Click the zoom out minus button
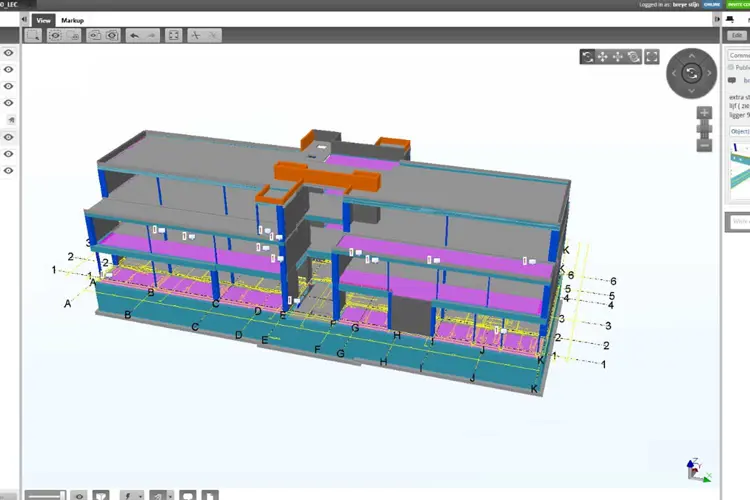Image resolution: width=750 pixels, height=500 pixels. [704, 145]
